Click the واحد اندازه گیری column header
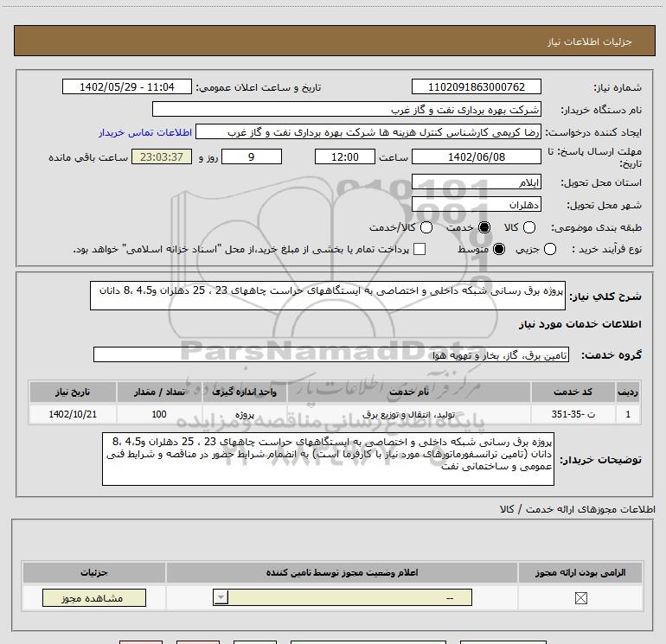This screenshot has width=666, height=644. click(x=244, y=392)
